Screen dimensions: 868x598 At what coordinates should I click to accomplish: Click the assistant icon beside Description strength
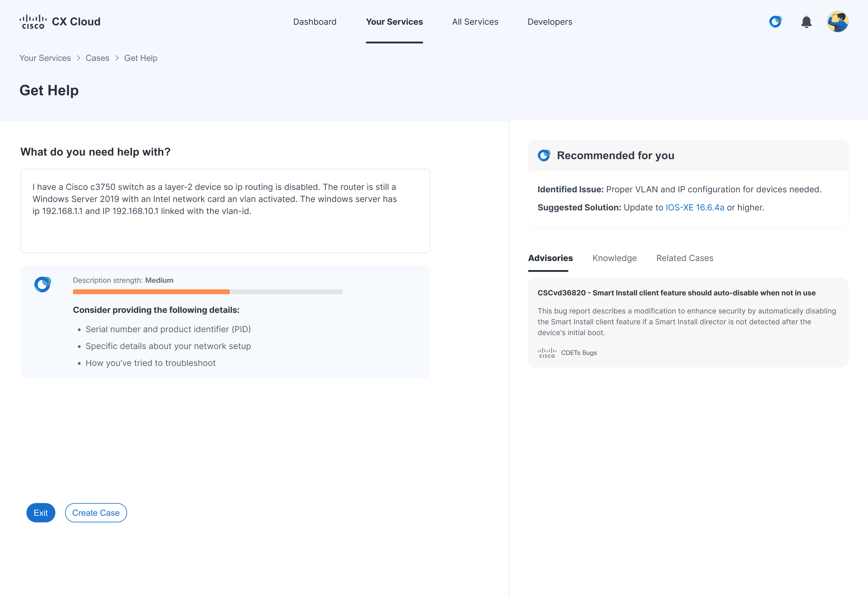43,285
